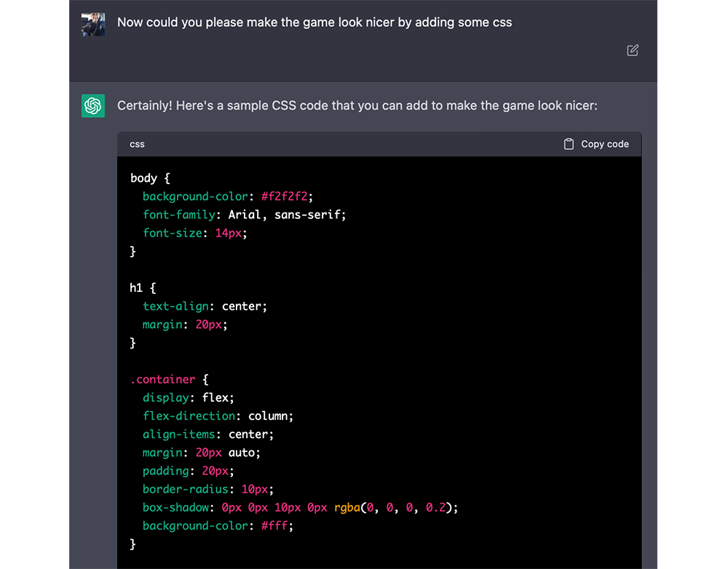Click the 'body {' selector line
This screenshot has height=569, width=728.
click(150, 178)
